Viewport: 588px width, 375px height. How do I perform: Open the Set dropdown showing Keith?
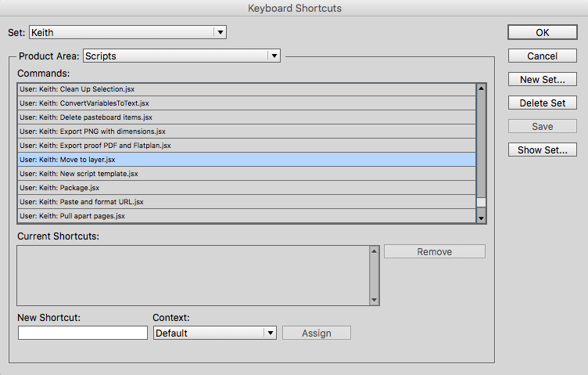pos(127,32)
